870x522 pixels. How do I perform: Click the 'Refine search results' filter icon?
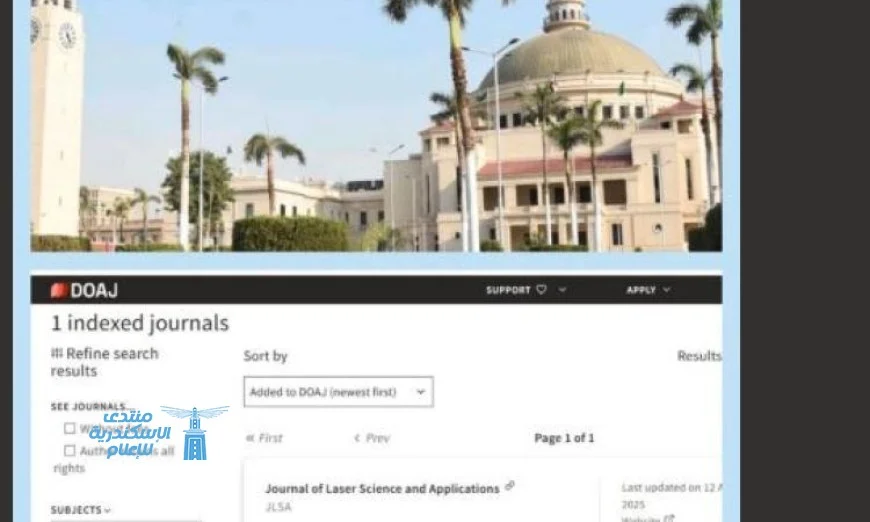pos(56,353)
